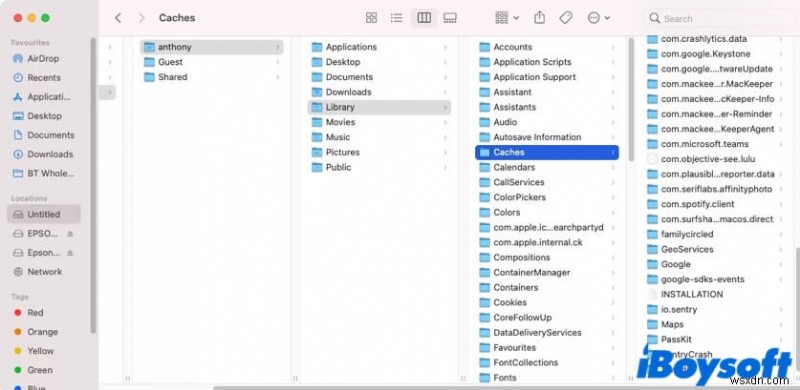Eject the Epson… volume
This screenshot has height=390, width=800.
(70, 253)
